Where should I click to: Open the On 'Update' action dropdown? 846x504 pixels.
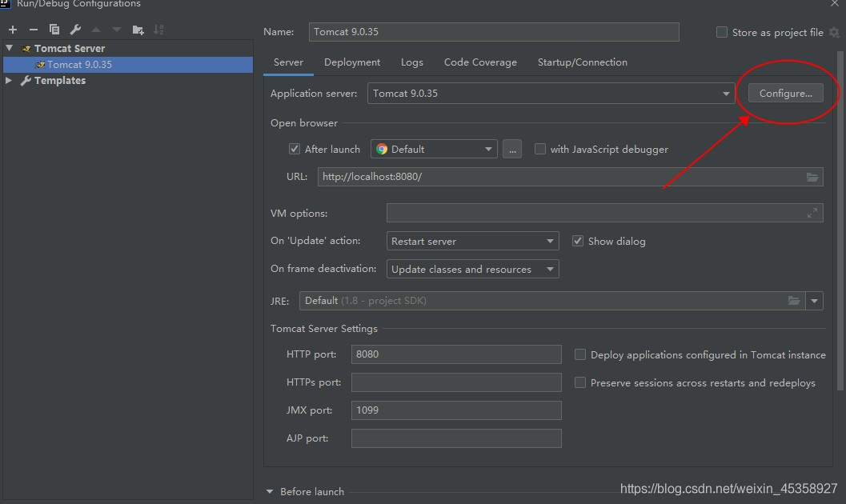click(x=473, y=241)
